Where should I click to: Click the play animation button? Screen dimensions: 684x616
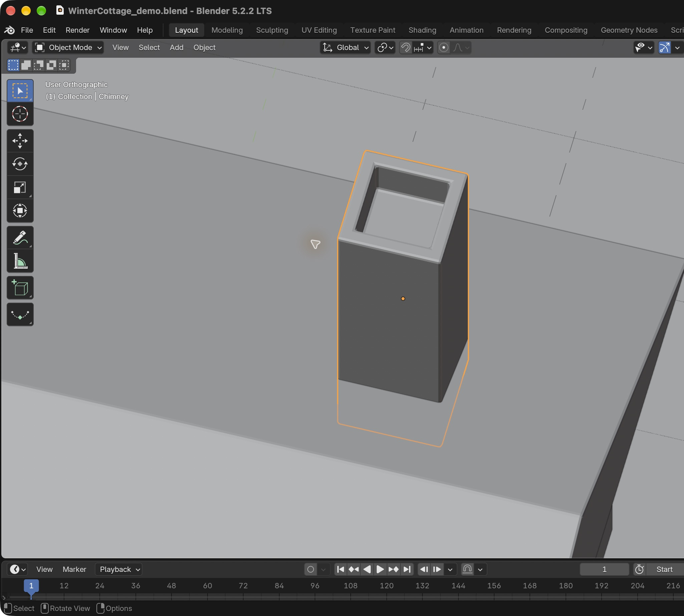click(x=380, y=569)
